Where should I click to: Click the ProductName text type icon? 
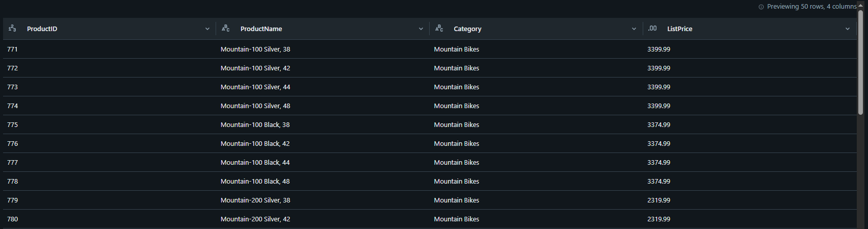point(226,29)
